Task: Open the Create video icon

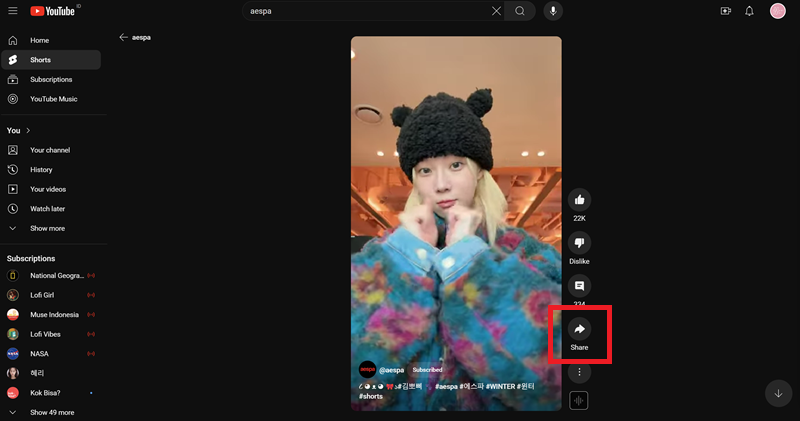Action: pyautogui.click(x=726, y=11)
